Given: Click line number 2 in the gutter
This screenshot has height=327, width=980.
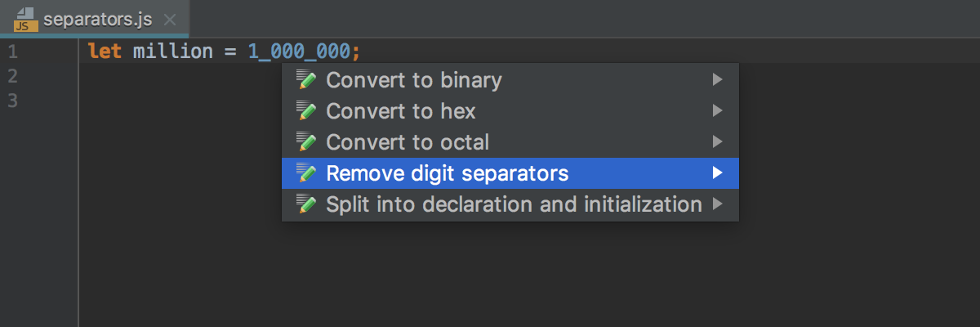Looking at the screenshot, I should 12,76.
